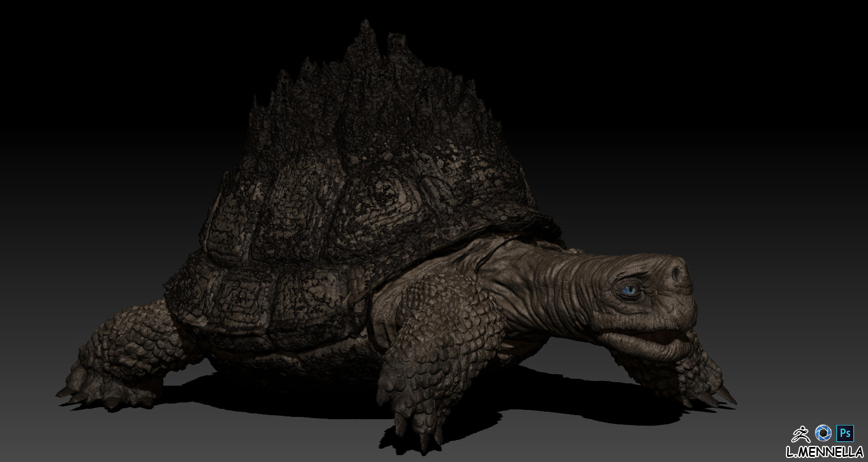Click the Photoshop Ps icon

[x=845, y=433]
